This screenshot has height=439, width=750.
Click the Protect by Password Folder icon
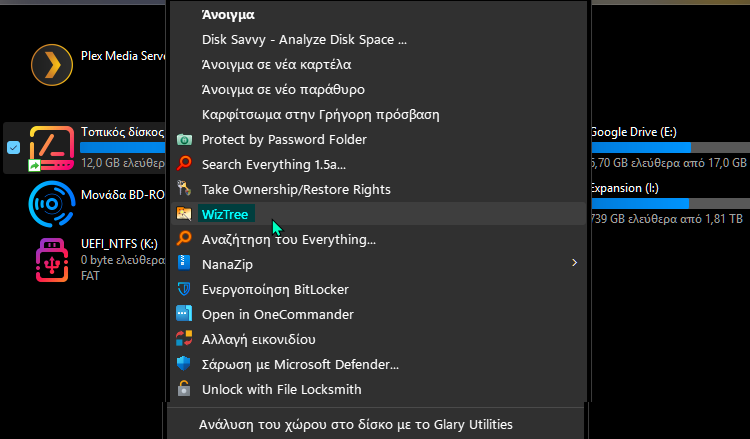click(183, 139)
